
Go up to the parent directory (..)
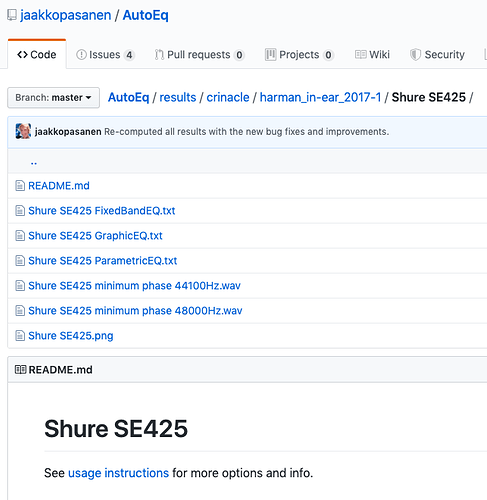point(34,162)
